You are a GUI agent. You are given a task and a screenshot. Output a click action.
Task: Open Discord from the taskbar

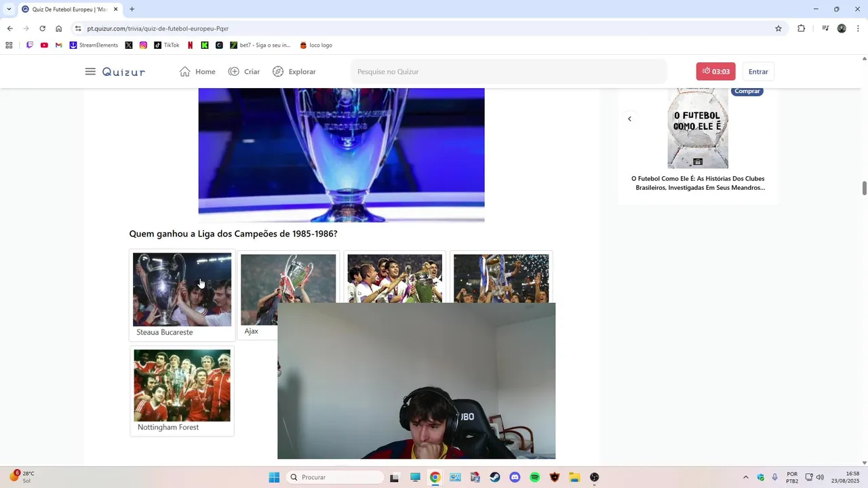tap(515, 477)
